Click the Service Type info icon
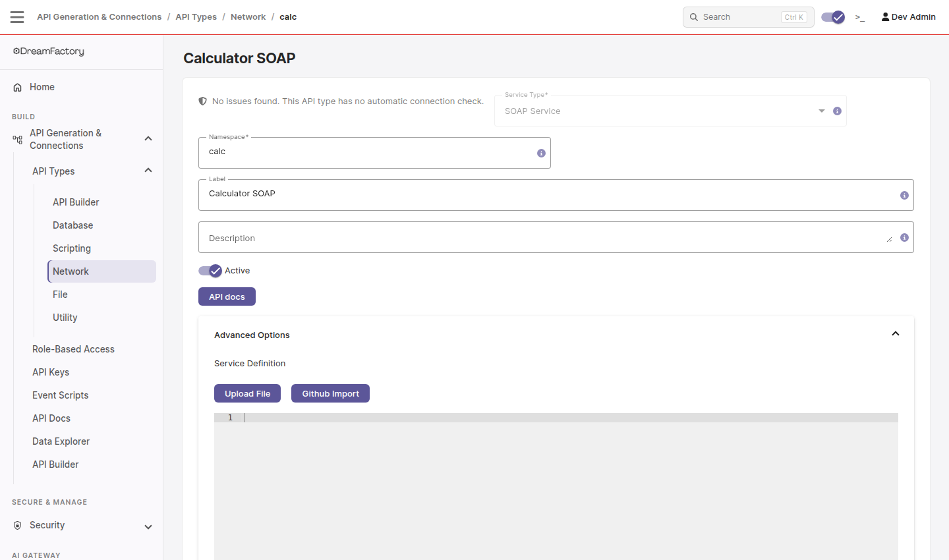Image resolution: width=949 pixels, height=560 pixels. click(837, 111)
